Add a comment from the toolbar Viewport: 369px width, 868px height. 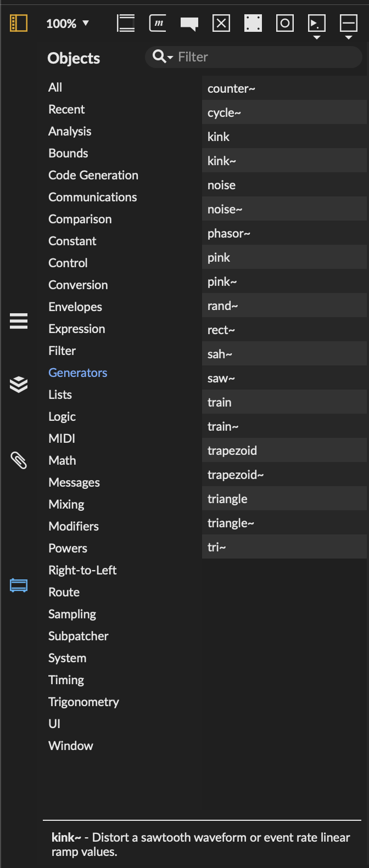189,24
